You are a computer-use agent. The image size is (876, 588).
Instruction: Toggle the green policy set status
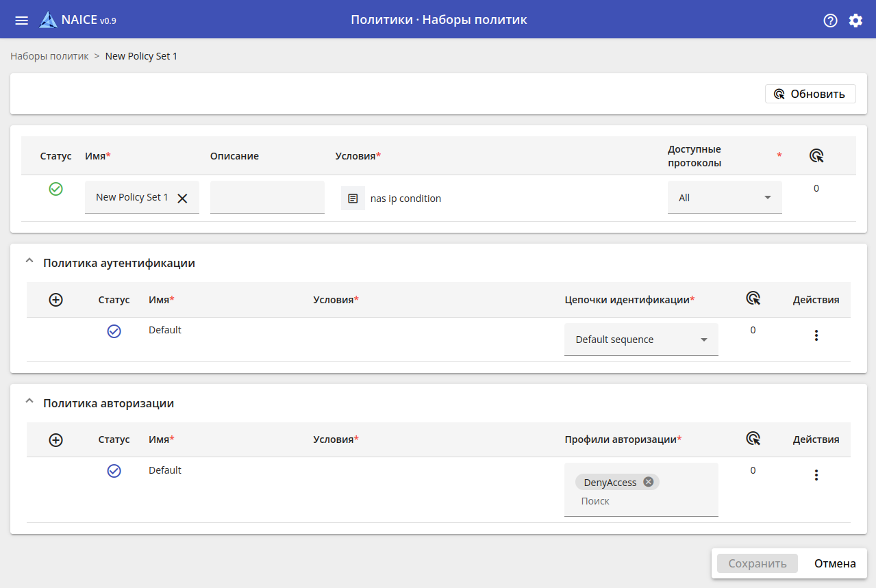coord(56,189)
